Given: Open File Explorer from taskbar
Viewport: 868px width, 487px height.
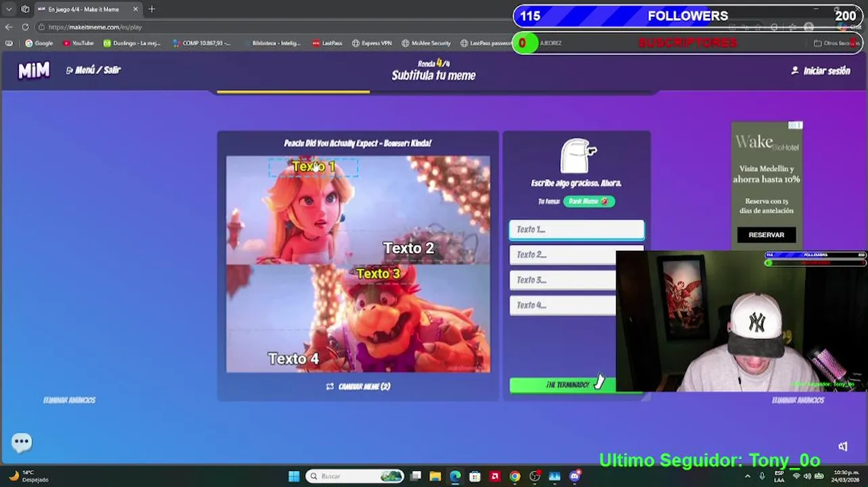Looking at the screenshot, I should (435, 476).
